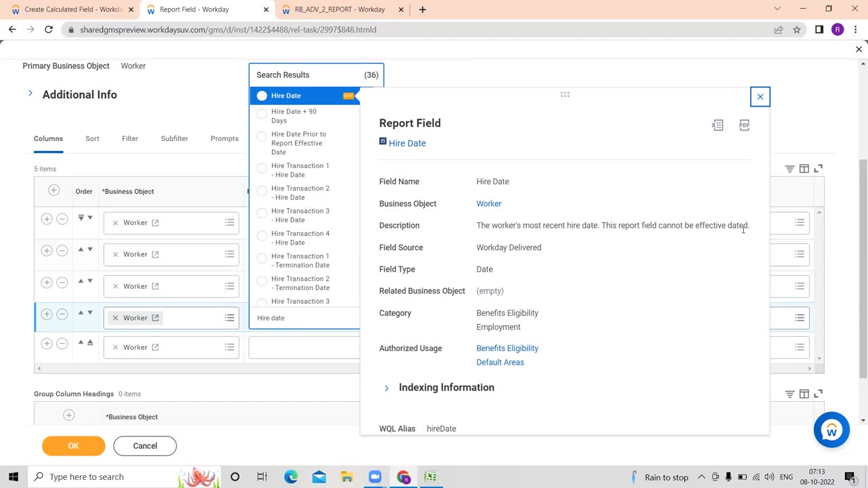Remove the fourth highlighted Worker row
Image resolution: width=868 pixels, height=488 pixels.
point(62,314)
